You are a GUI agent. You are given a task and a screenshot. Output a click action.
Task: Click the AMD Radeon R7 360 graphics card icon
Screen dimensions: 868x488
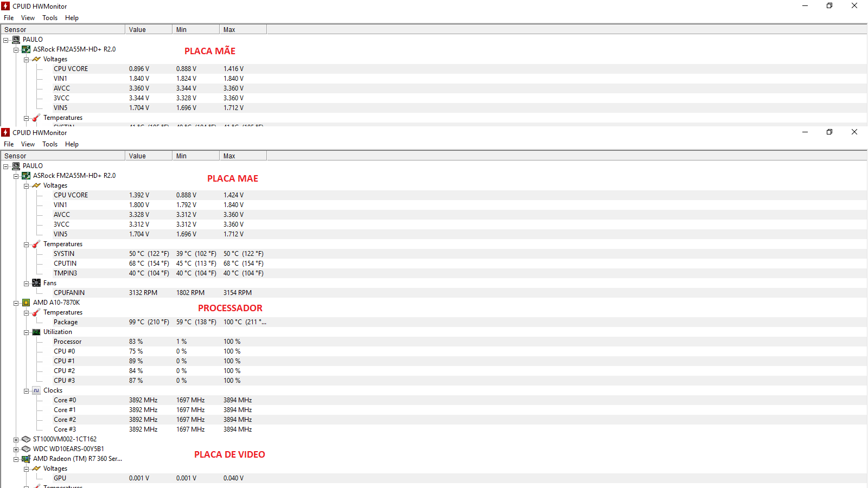click(26, 459)
